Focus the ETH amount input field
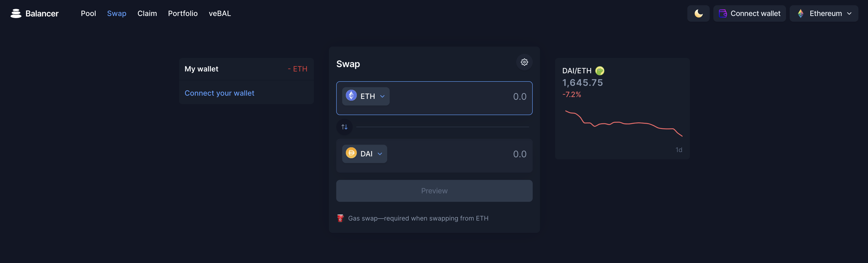The width and height of the screenshot is (868, 263). pyautogui.click(x=462, y=97)
